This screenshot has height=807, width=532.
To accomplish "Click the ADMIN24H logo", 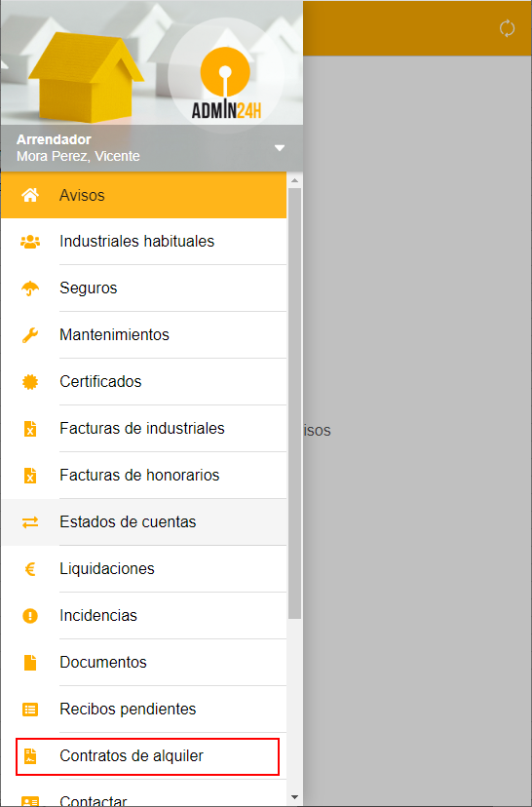I will 226,82.
